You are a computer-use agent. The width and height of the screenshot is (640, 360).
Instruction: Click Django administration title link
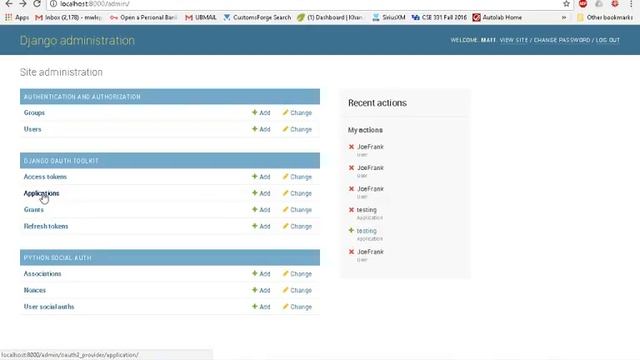[77, 40]
